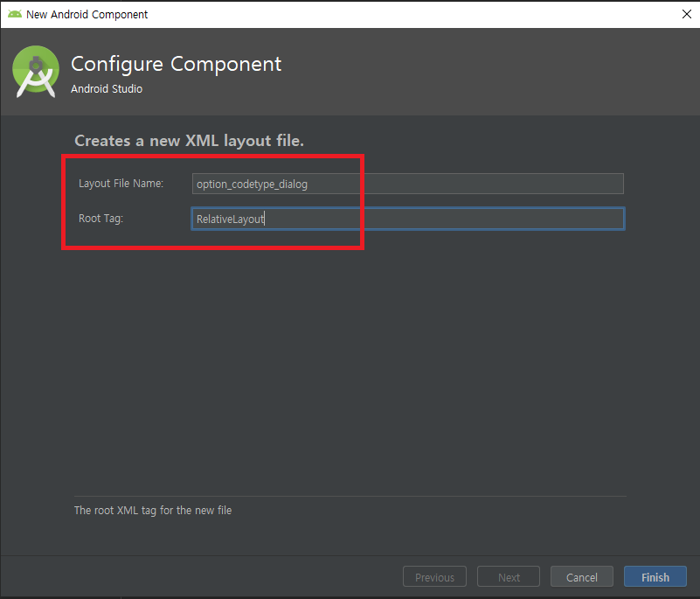The width and height of the screenshot is (700, 599).
Task: Click the 'Creates a new XML layout file.' heading
Action: coord(190,141)
